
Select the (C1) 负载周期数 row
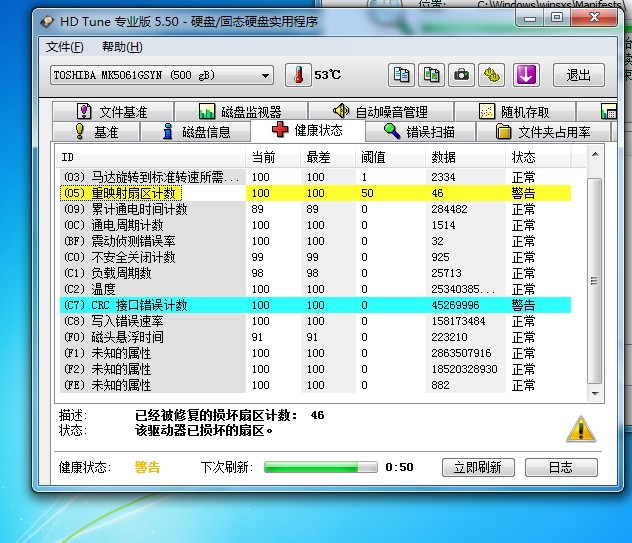click(316, 273)
